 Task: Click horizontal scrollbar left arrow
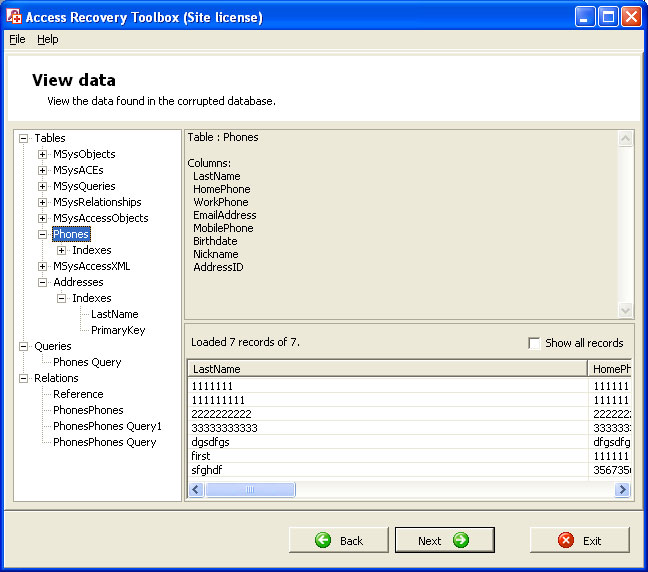(196, 490)
